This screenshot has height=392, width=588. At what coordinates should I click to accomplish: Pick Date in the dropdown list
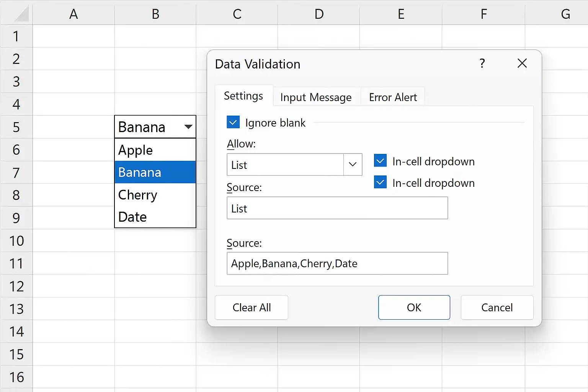(x=155, y=217)
